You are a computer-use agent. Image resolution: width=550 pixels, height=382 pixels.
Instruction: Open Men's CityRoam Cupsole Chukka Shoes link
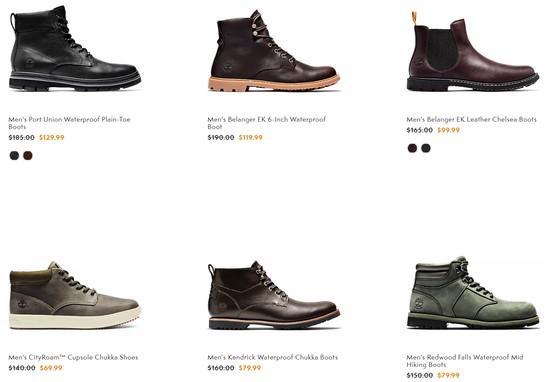pyautogui.click(x=73, y=357)
